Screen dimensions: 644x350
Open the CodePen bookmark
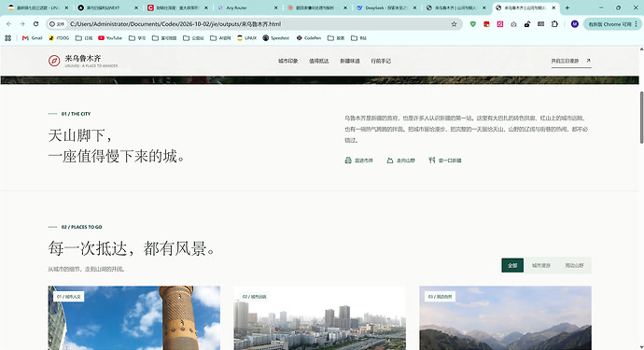coord(308,38)
